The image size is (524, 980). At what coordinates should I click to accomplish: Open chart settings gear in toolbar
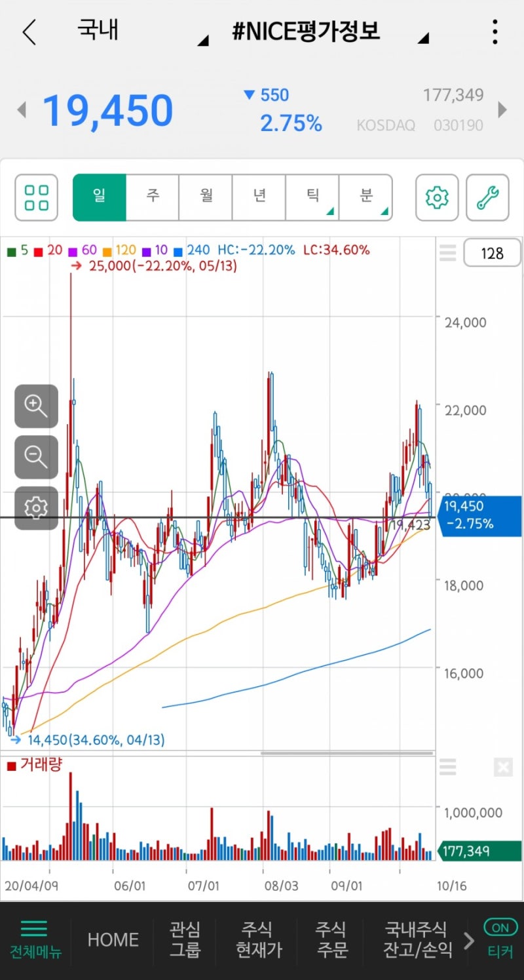(x=437, y=197)
